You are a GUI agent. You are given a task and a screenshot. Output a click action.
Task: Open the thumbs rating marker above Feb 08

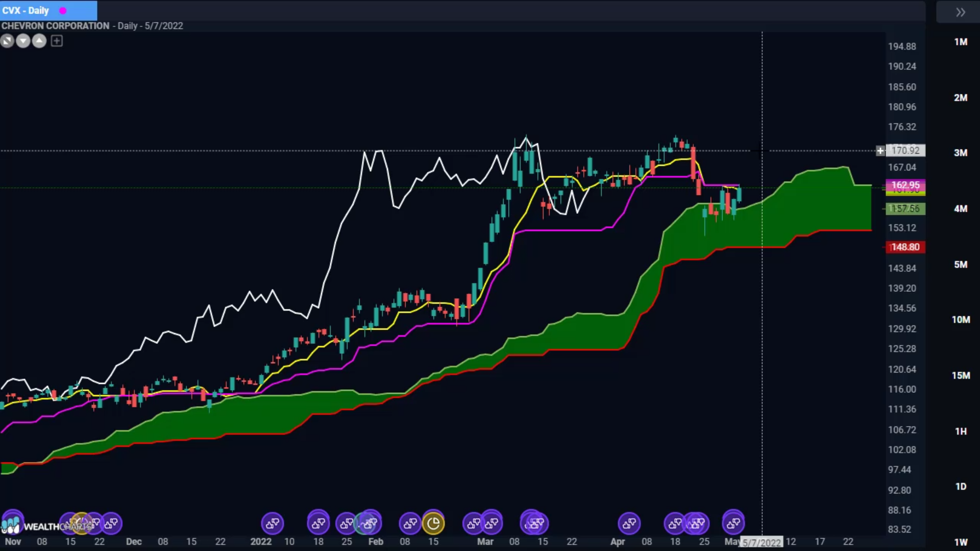tap(410, 523)
